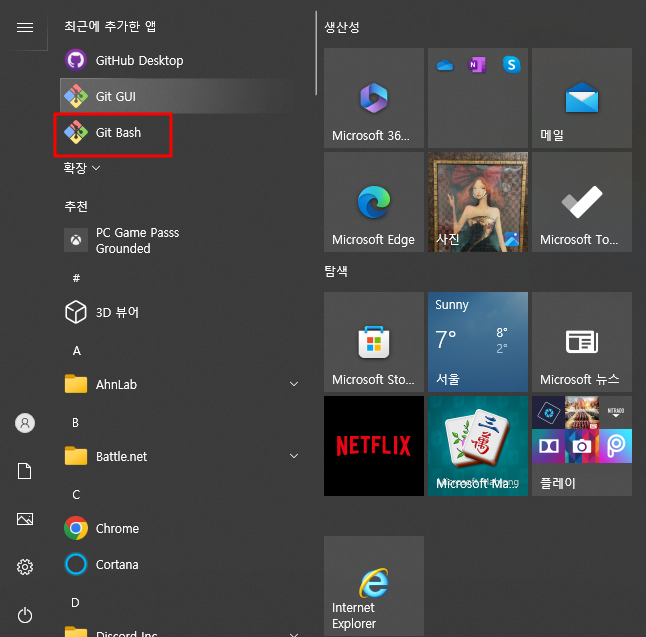Open the 사진 photos tile
This screenshot has width=646, height=637.
coord(478,202)
